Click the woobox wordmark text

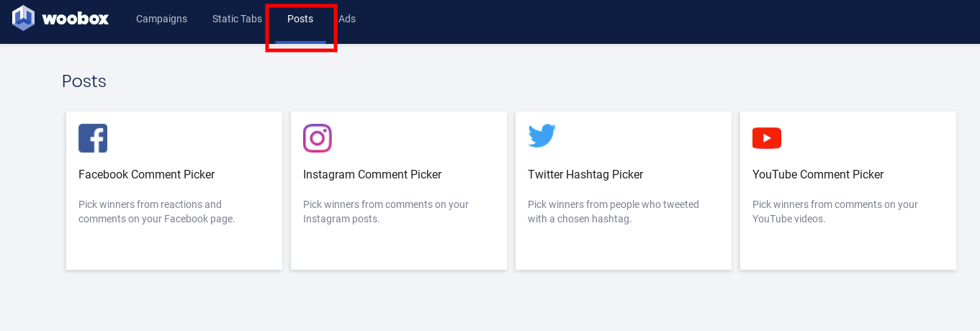pyautogui.click(x=76, y=19)
